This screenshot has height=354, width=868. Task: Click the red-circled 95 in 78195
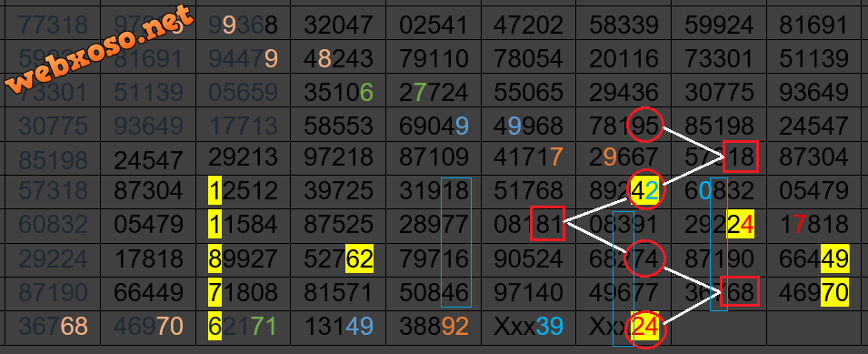click(x=645, y=126)
